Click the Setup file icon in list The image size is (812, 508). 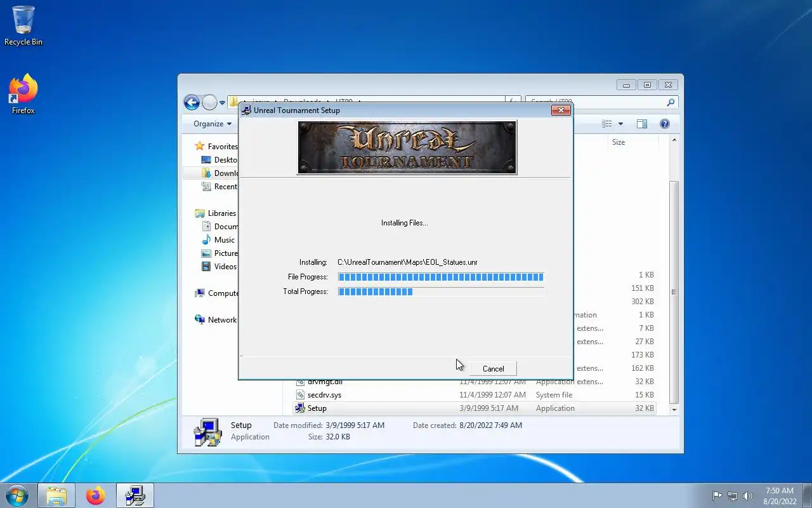pyautogui.click(x=300, y=408)
